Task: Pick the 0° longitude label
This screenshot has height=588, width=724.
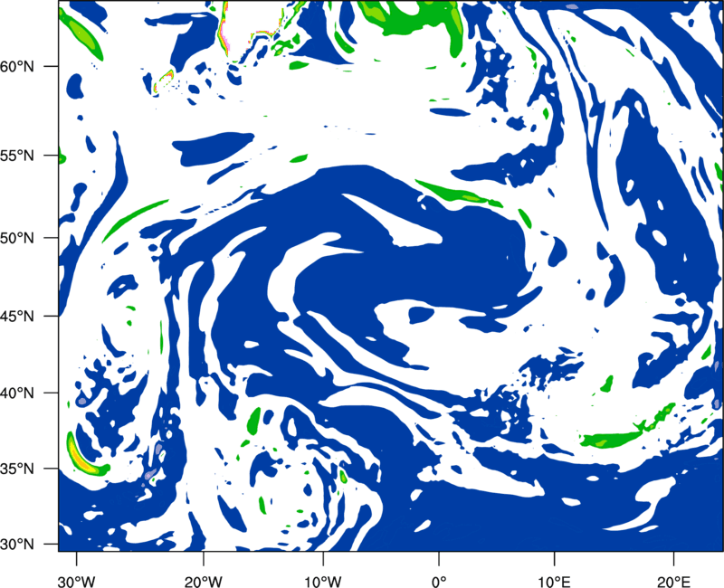Action: (x=439, y=582)
